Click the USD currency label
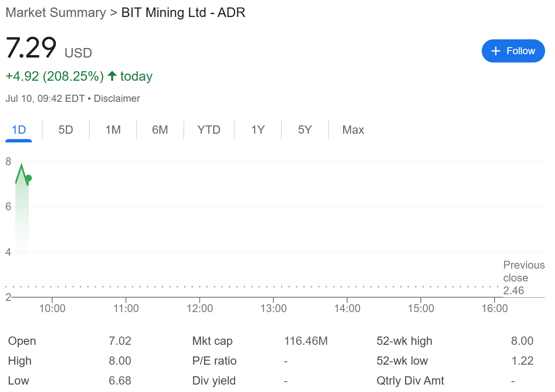The image size is (555, 392). 78,53
